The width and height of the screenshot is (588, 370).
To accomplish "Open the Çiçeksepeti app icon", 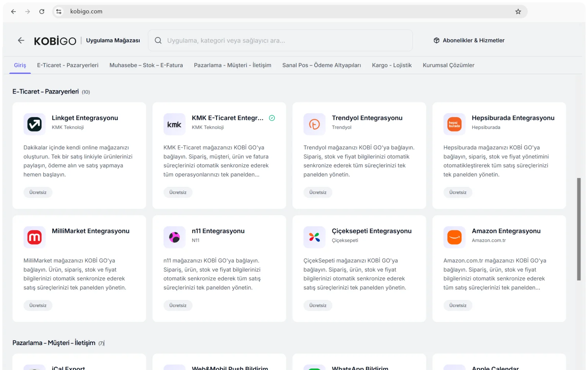I will tap(315, 237).
